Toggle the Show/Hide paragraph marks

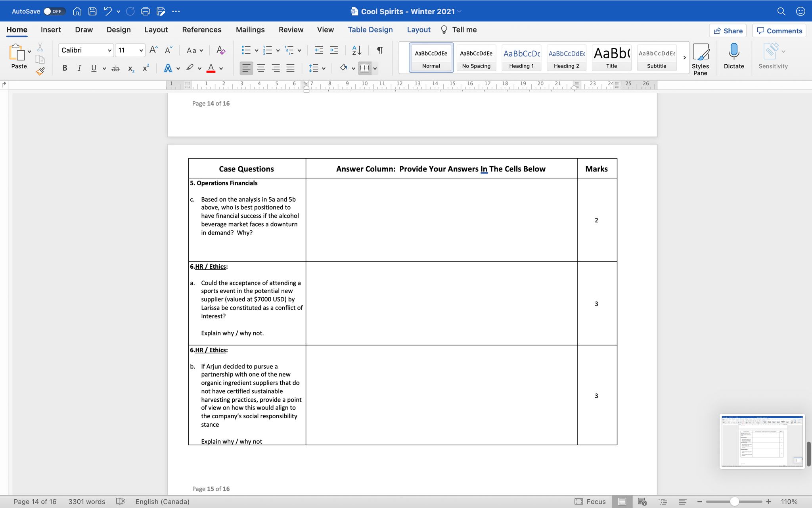click(x=379, y=51)
